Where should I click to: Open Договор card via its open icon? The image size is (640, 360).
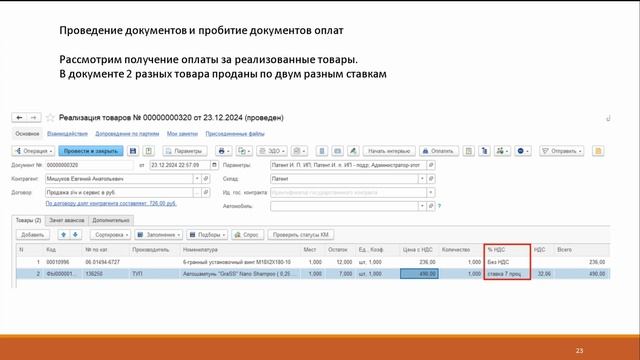pos(206,192)
